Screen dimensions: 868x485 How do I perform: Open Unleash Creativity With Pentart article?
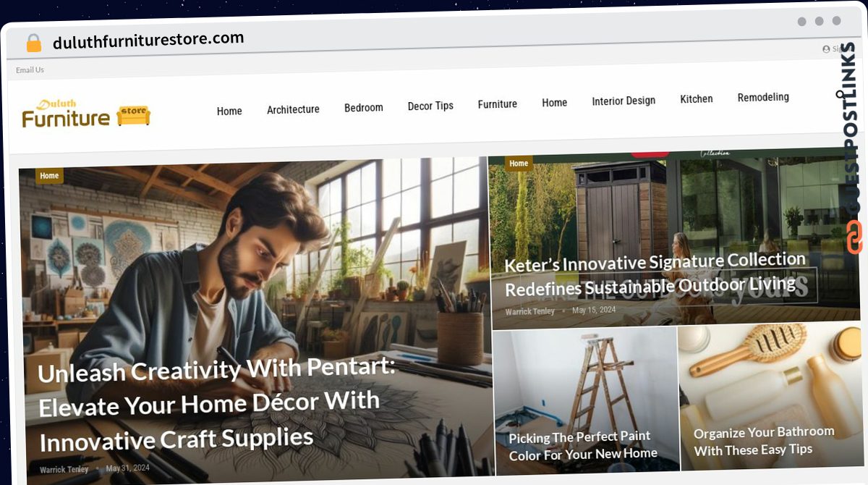pyautogui.click(x=217, y=403)
